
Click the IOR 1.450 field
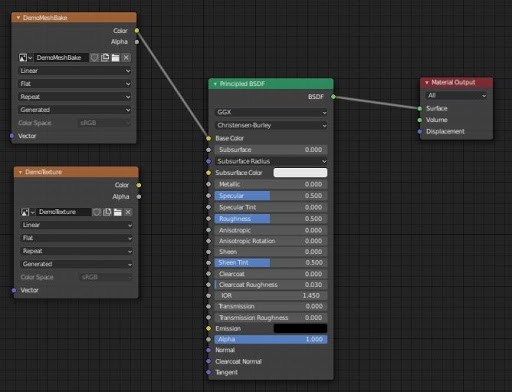tap(271, 296)
